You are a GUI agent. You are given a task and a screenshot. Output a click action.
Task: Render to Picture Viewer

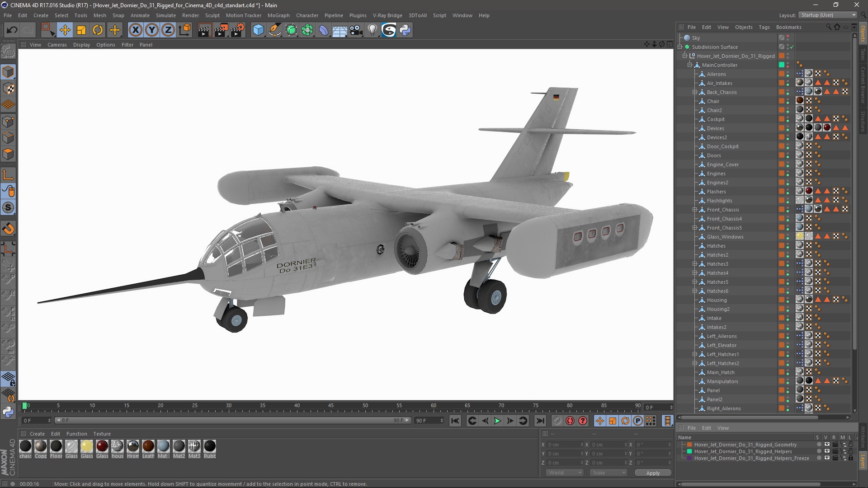[221, 30]
